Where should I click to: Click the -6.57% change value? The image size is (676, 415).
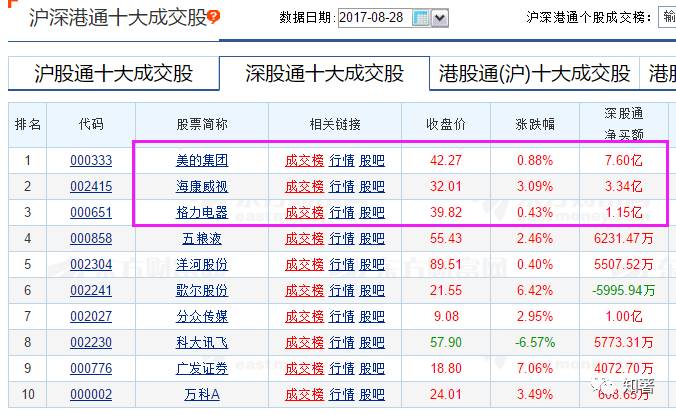click(x=535, y=342)
